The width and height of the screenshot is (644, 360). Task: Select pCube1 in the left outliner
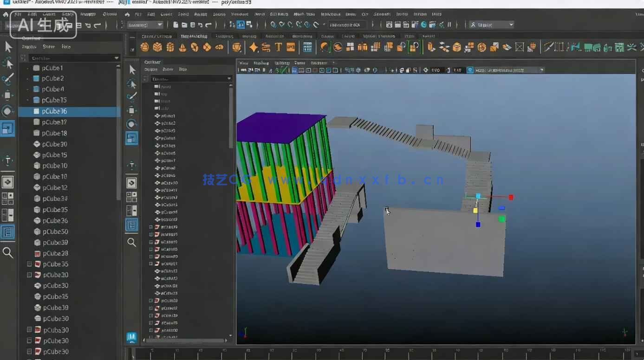pos(52,68)
